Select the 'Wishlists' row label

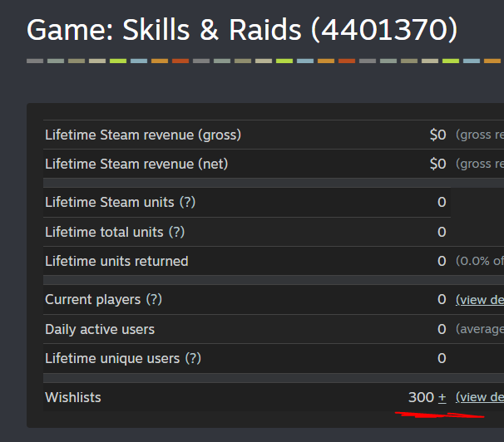click(x=73, y=397)
